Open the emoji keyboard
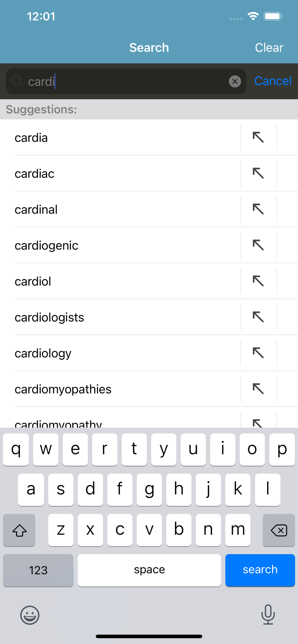Viewport: 298px width, 644px height. coord(30,615)
